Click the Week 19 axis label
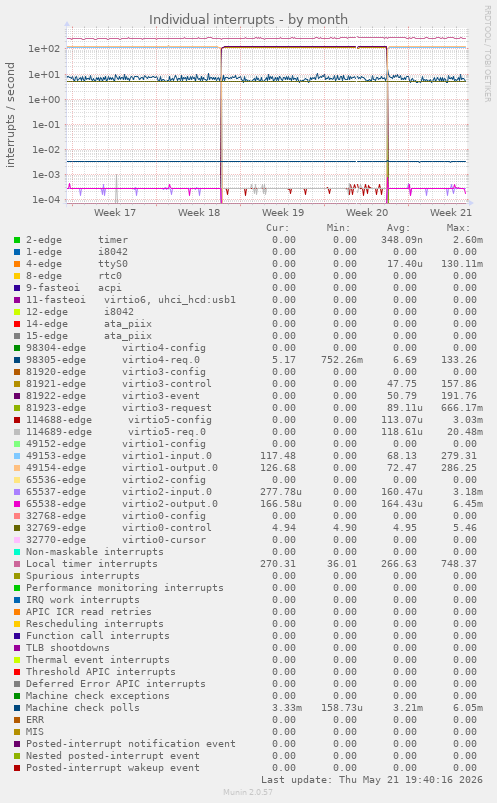This screenshot has height=803, width=497. [283, 213]
